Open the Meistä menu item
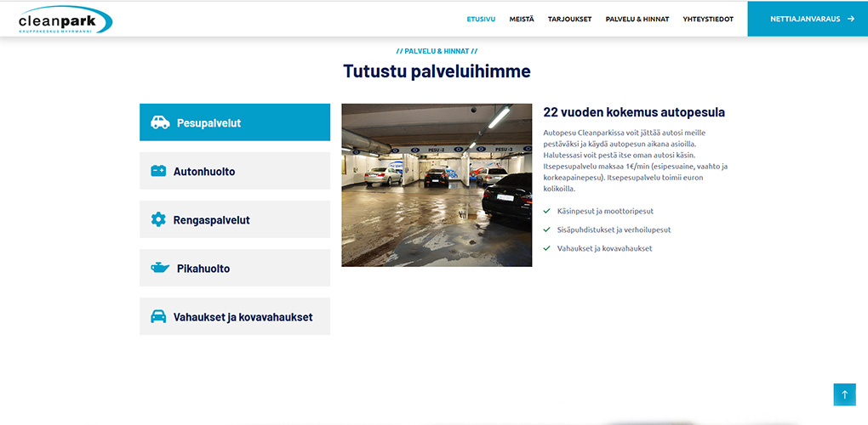This screenshot has height=425, width=868. (522, 19)
